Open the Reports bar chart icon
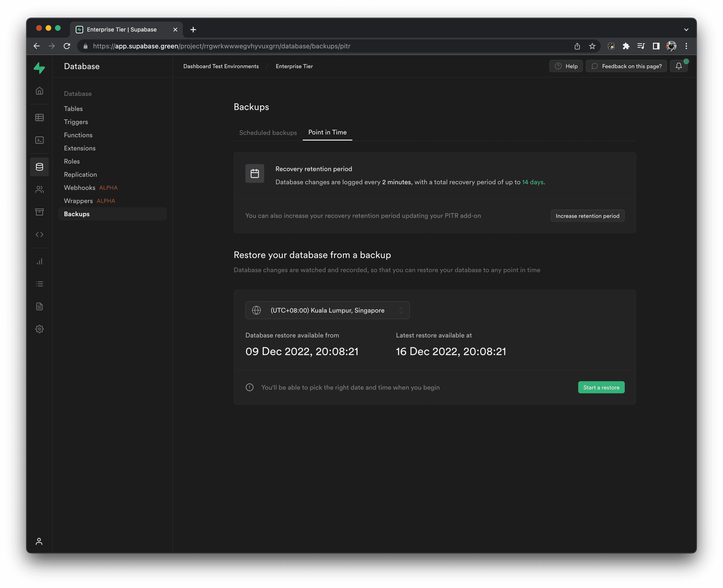Screen dimensions: 723x588 pyautogui.click(x=39, y=261)
